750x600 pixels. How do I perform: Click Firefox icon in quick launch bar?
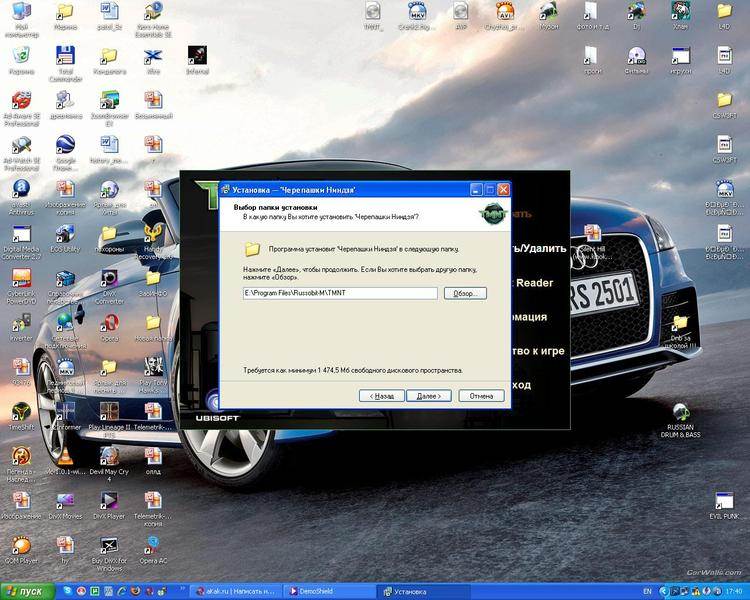[136, 592]
